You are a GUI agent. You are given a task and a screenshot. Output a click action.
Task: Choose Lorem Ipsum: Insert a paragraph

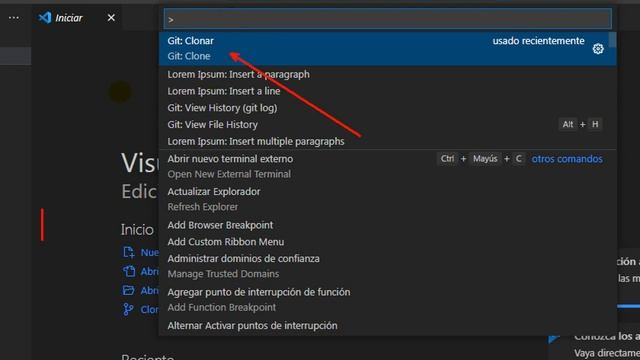(x=387, y=74)
